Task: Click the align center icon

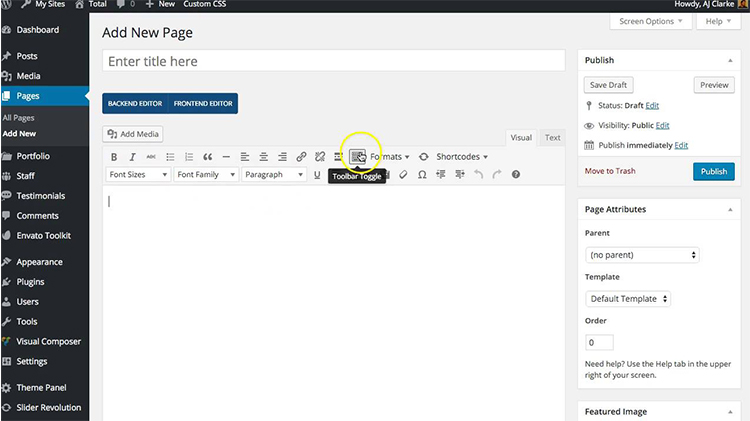Action: [x=264, y=157]
